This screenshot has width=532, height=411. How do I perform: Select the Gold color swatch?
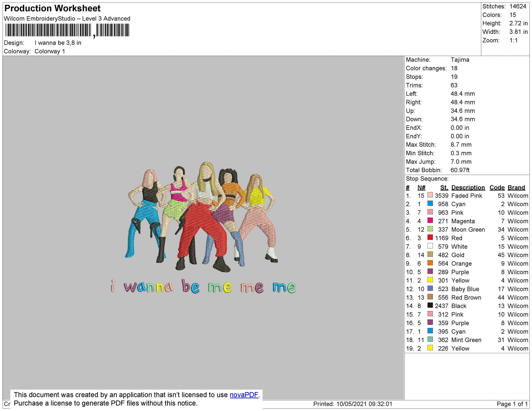430,254
